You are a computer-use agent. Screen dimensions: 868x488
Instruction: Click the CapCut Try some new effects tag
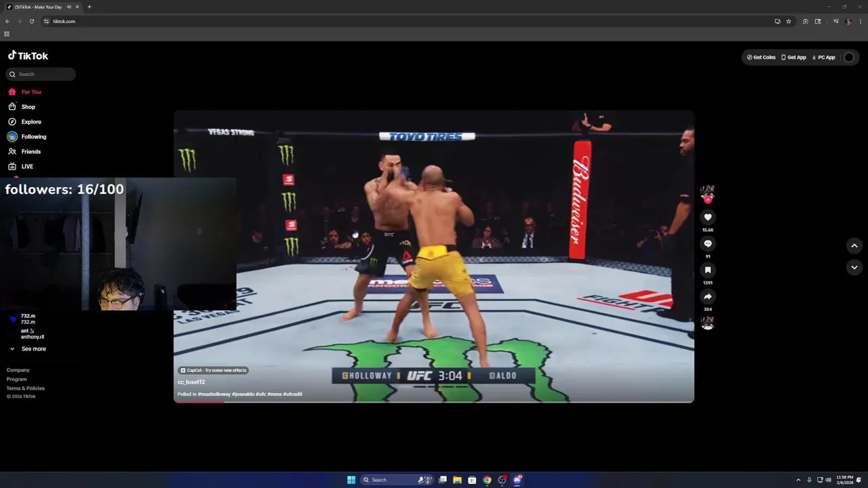[x=213, y=370]
